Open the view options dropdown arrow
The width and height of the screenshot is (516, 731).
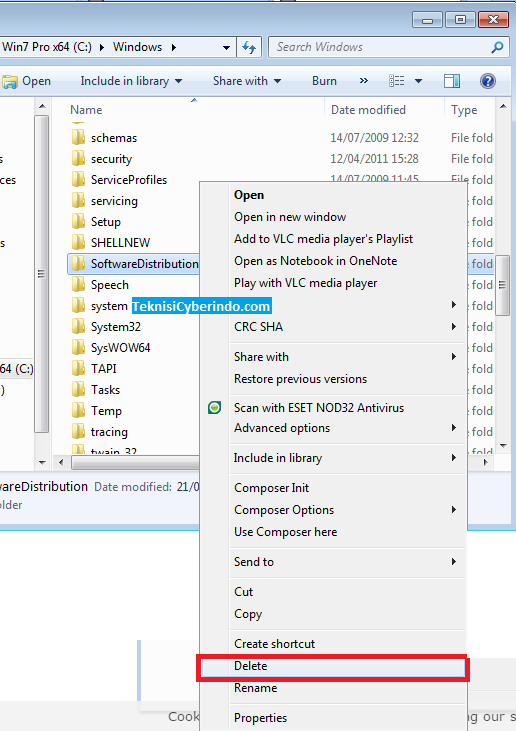418,81
